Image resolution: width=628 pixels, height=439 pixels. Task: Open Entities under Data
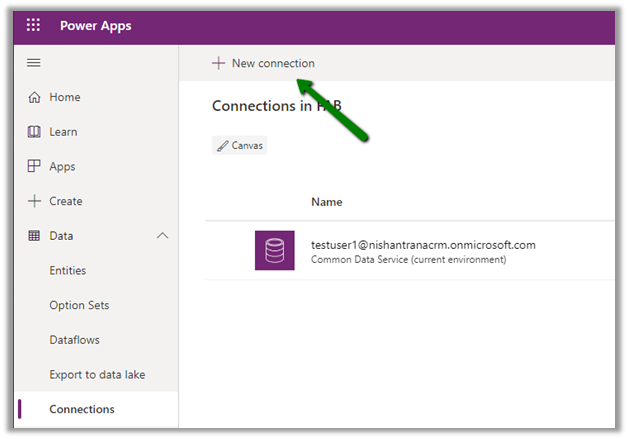pos(68,270)
